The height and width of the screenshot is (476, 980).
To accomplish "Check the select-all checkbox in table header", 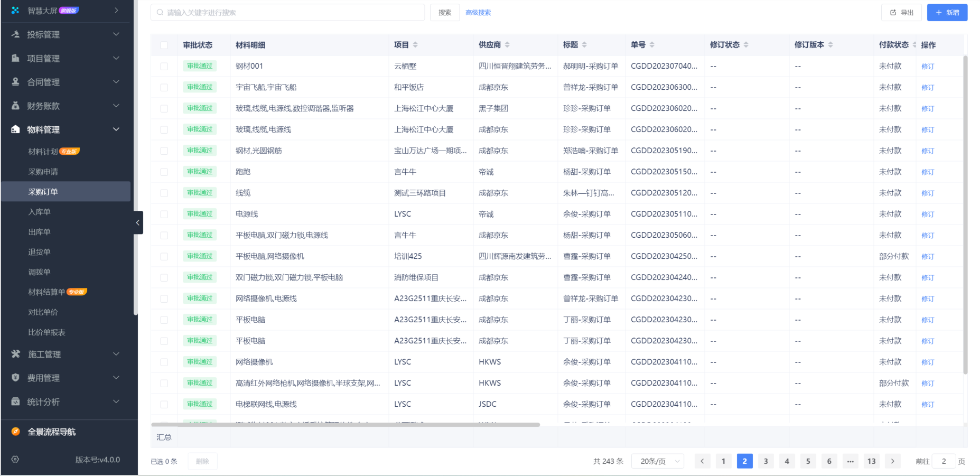I will [x=164, y=45].
